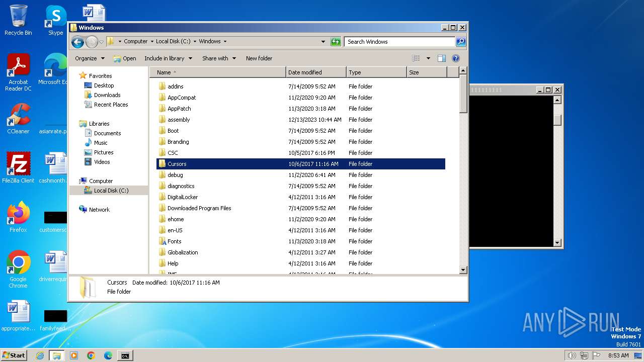This screenshot has width=644, height=362.
Task: Launch Windows Media Player from taskbar
Action: 74,355
